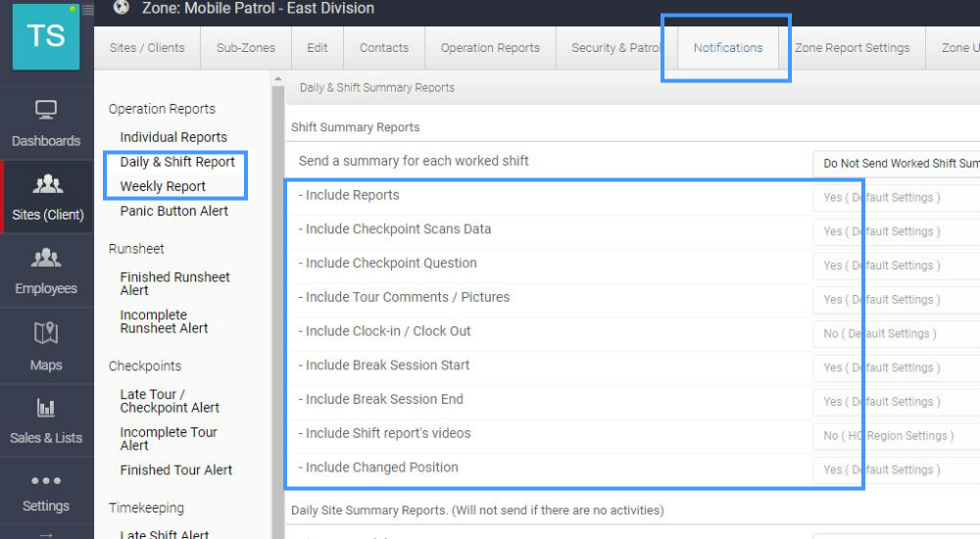Open Sites (Client) people icon
This screenshot has width=980, height=539.
click(x=47, y=184)
